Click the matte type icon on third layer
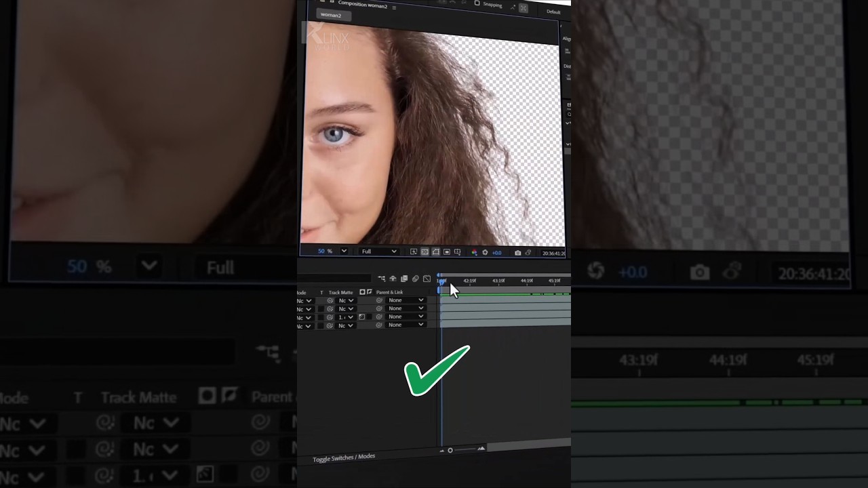The image size is (868, 488). (361, 317)
